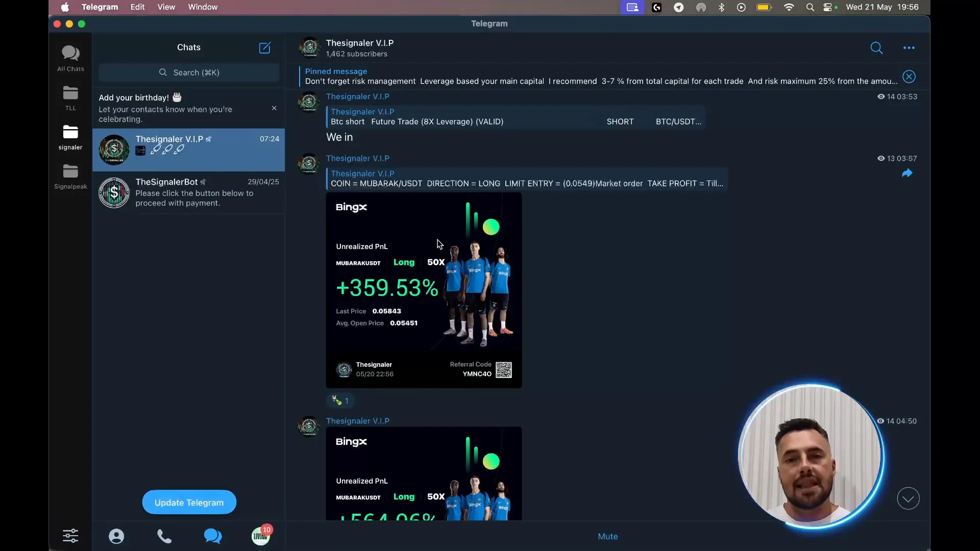
Task: Open the Signalpeak chat folder
Action: pyautogui.click(x=70, y=177)
